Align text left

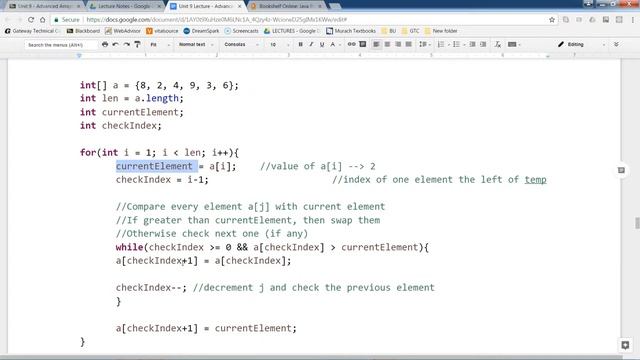376,44
